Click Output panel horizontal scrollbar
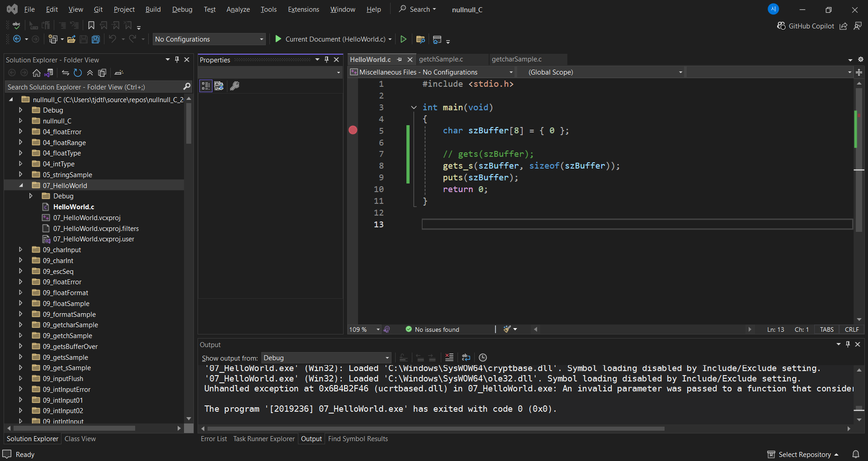868x461 pixels. (436, 428)
